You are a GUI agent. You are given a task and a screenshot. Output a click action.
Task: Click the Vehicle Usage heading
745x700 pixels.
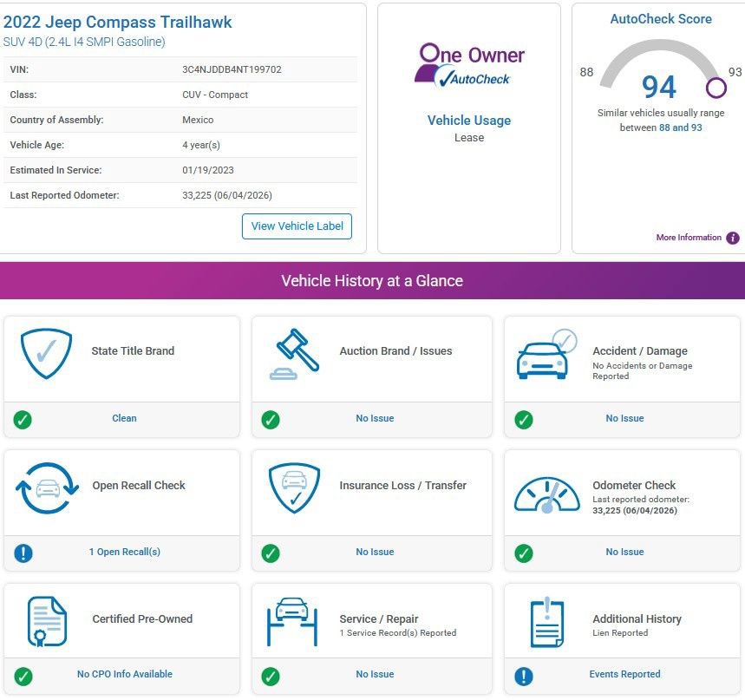pyautogui.click(x=469, y=121)
